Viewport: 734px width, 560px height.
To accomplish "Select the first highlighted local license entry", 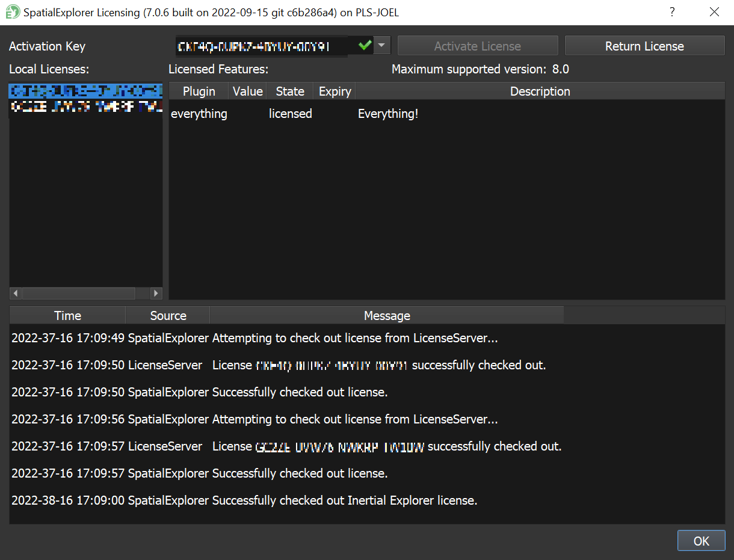I will pyautogui.click(x=85, y=91).
